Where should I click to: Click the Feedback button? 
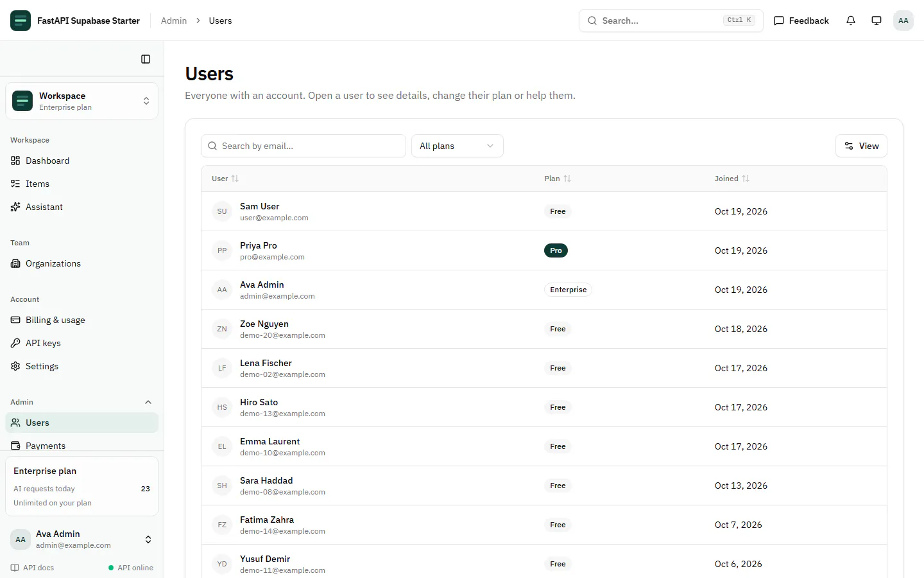point(801,21)
